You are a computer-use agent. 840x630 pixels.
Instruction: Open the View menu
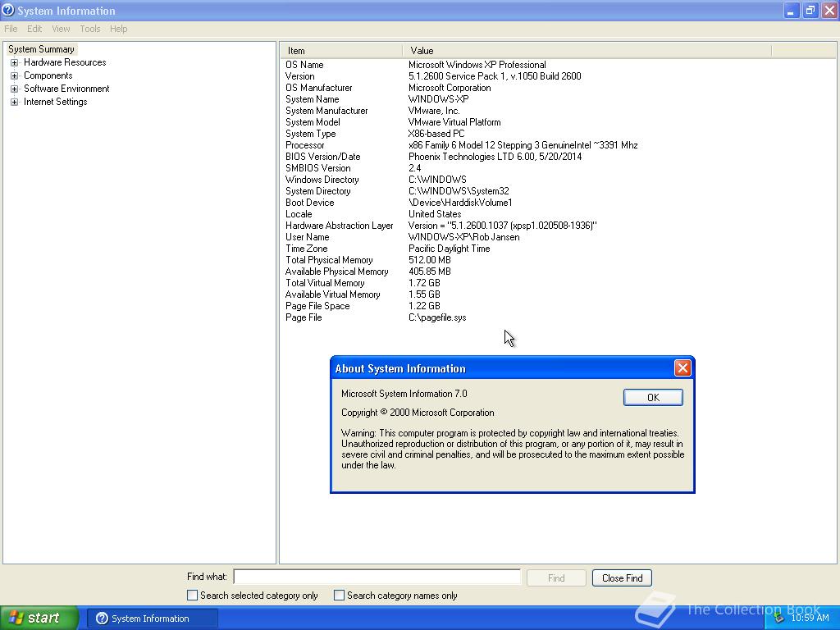pos(61,29)
